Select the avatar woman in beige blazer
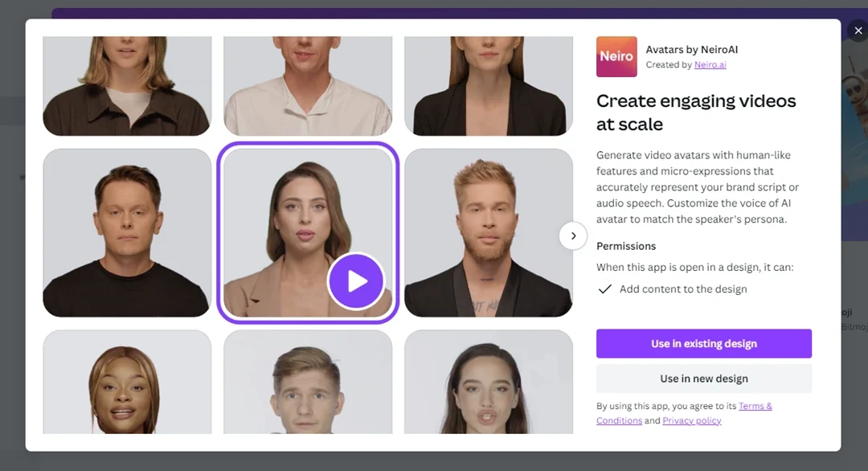 (x=308, y=232)
